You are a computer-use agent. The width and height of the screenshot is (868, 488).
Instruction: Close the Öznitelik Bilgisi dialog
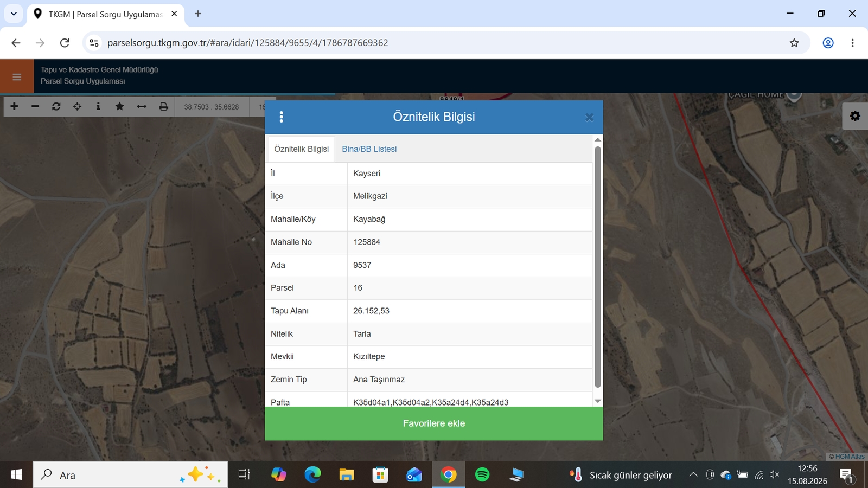tap(589, 117)
